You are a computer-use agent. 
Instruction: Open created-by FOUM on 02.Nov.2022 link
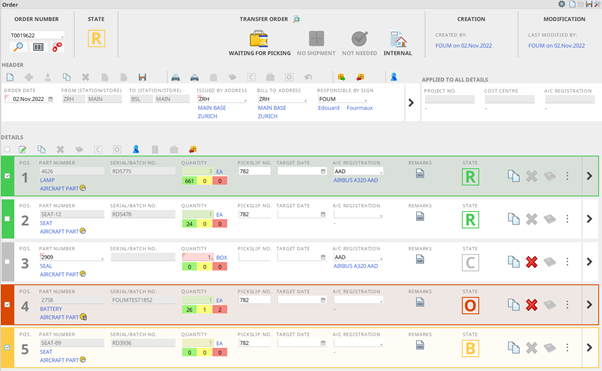(x=463, y=45)
